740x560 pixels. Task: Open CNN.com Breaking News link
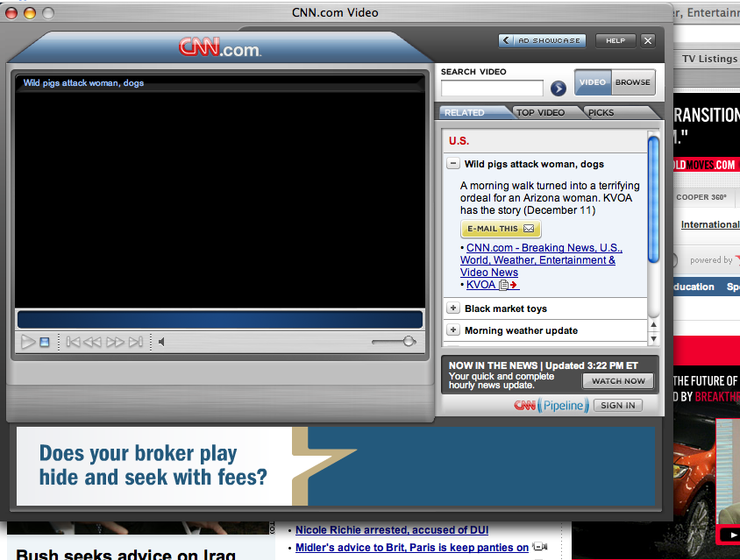541,260
